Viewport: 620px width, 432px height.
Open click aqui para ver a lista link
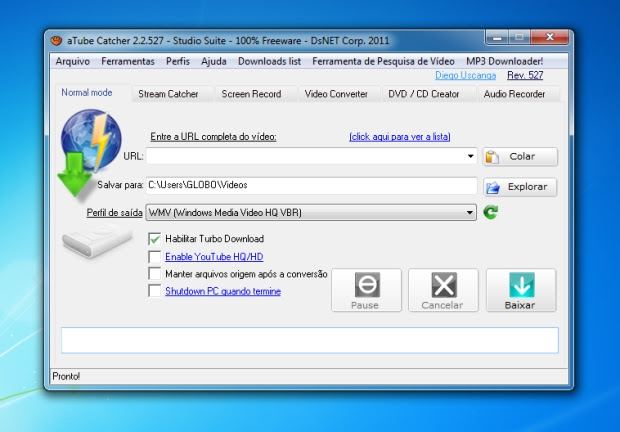click(400, 137)
